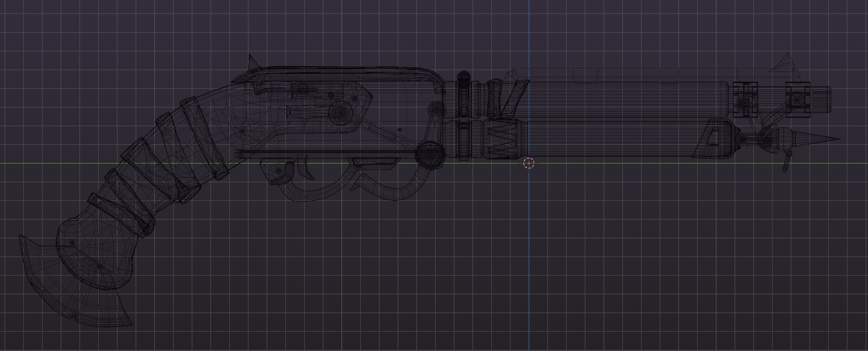Click the 3D cursor at the origin
Image resolution: width=868 pixels, height=351 pixels.
[529, 163]
